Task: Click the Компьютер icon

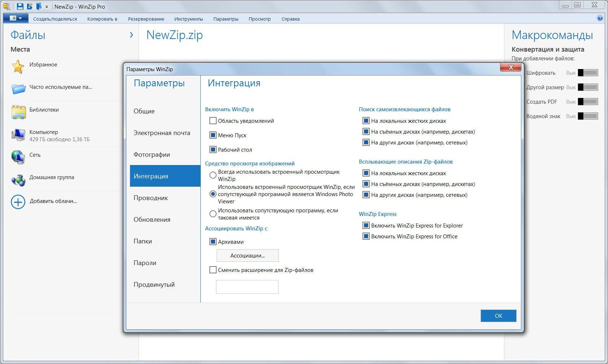Action: coord(18,134)
